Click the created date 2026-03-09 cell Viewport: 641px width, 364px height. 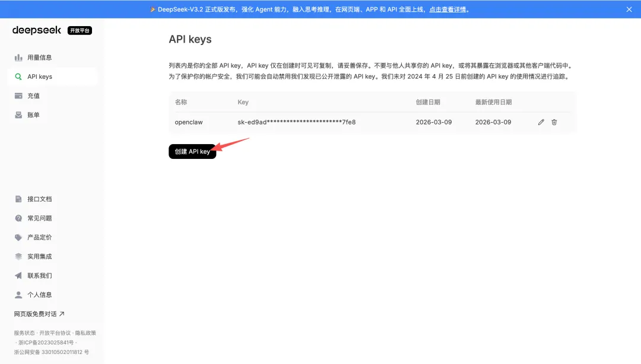coord(434,122)
